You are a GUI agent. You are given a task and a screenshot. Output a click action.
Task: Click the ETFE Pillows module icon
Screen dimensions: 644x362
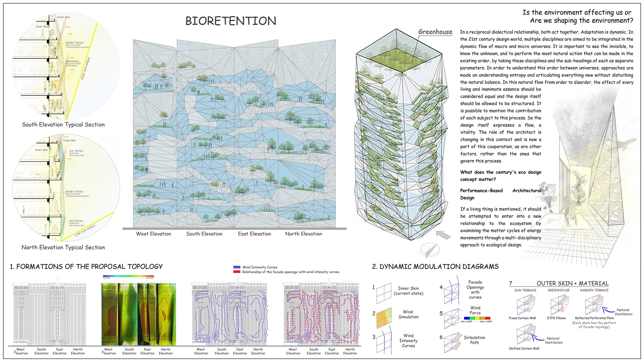[560, 305]
